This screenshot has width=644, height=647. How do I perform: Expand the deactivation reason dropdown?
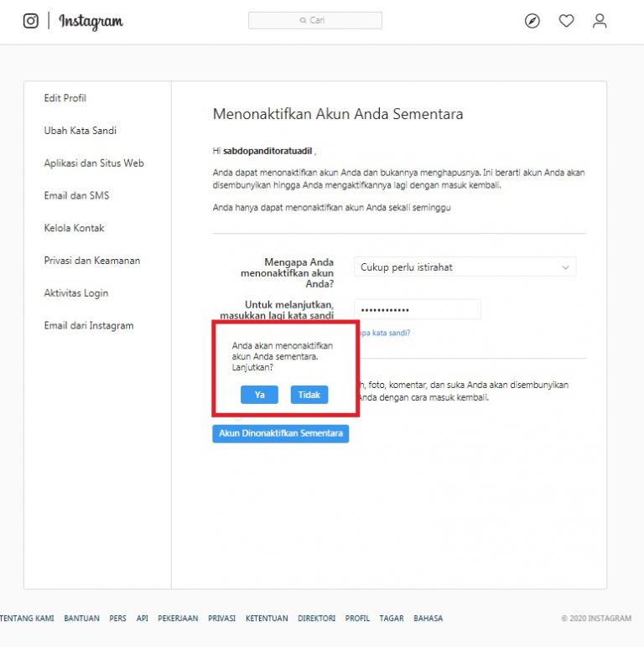pyautogui.click(x=465, y=267)
